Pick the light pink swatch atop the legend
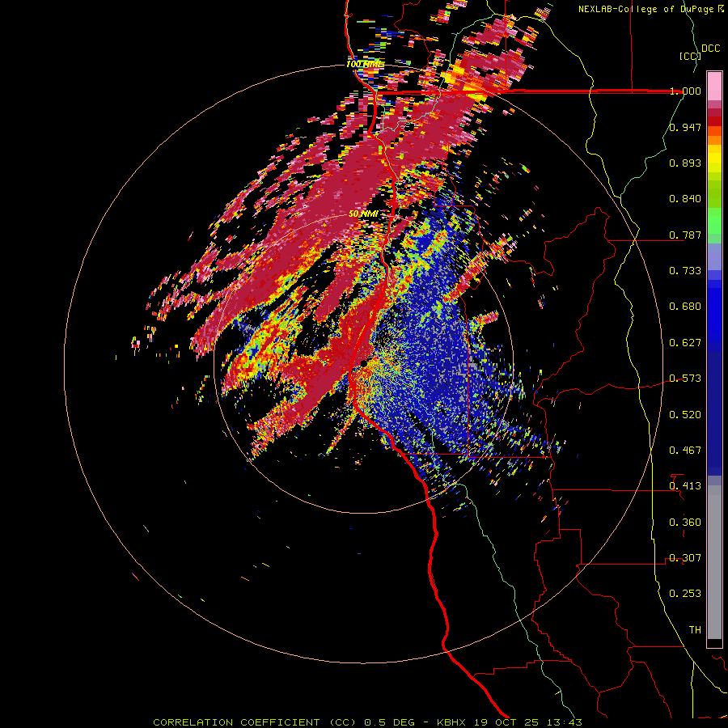728x728 pixels. point(714,86)
